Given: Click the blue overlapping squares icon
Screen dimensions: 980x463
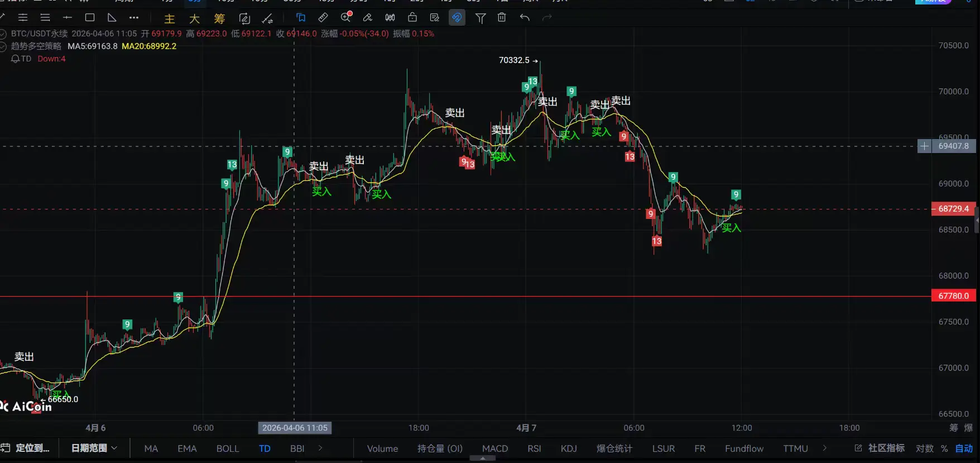Looking at the screenshot, I should [301, 18].
